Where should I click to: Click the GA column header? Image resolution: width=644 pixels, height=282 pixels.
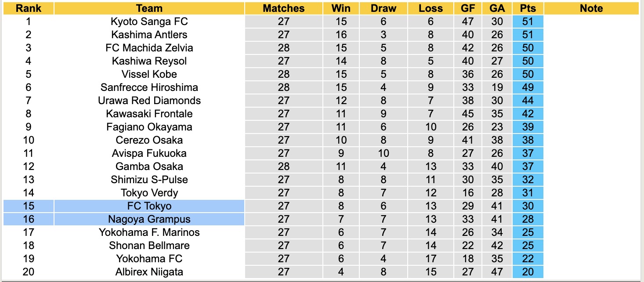click(497, 8)
